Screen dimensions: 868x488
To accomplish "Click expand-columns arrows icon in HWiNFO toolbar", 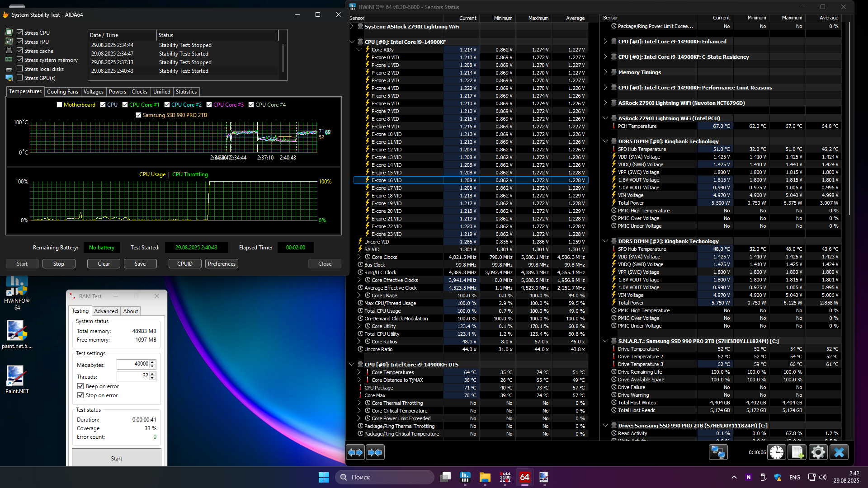I will click(355, 452).
